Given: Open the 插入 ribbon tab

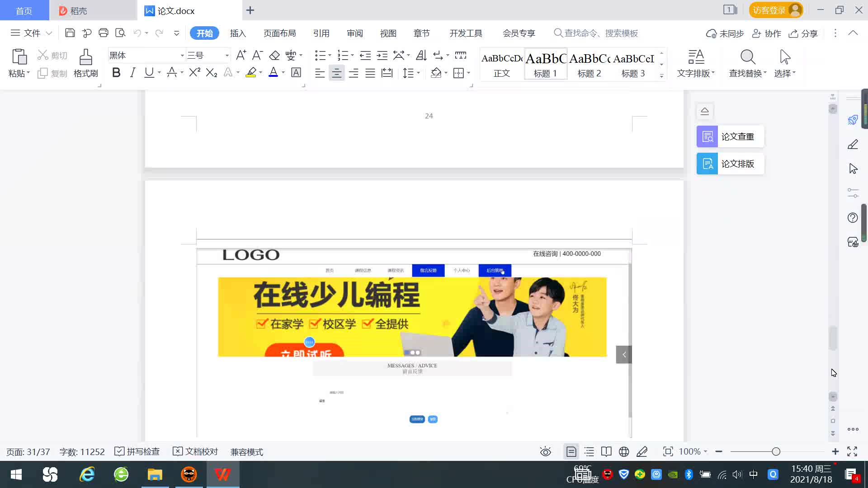Looking at the screenshot, I should click(x=238, y=33).
